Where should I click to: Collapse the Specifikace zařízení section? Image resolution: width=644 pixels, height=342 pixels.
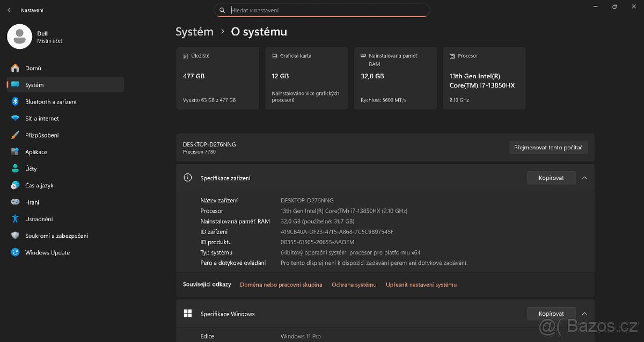(584, 178)
